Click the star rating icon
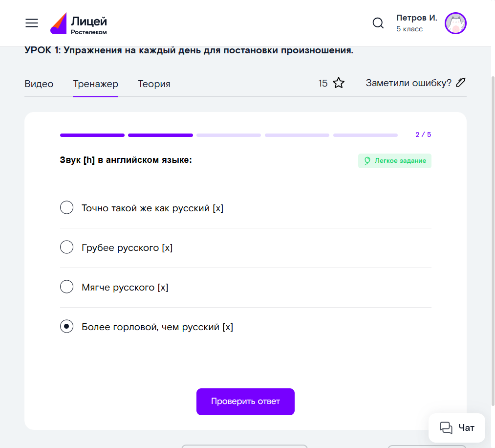Screen dimensions: 495x448 339,83
